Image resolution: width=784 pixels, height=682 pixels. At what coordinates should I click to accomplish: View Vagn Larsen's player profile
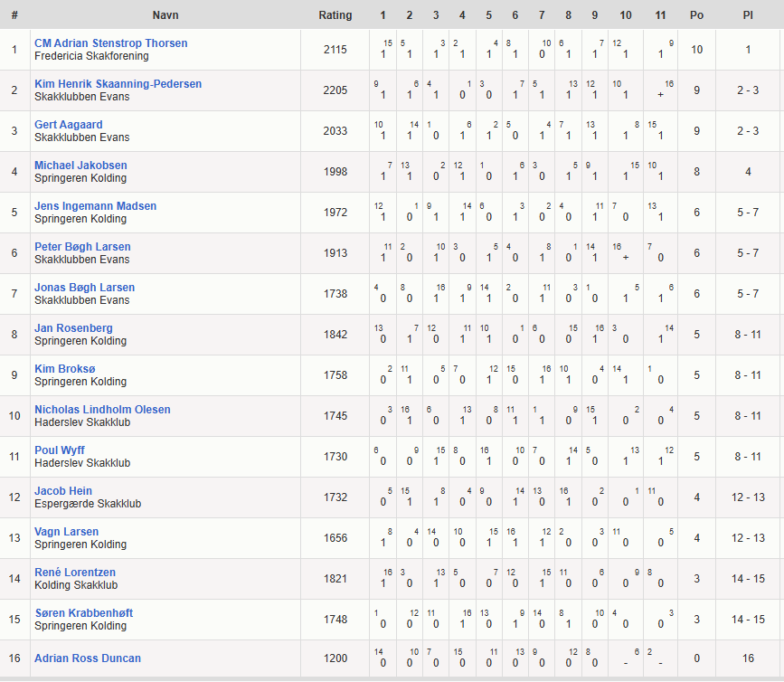[x=66, y=532]
